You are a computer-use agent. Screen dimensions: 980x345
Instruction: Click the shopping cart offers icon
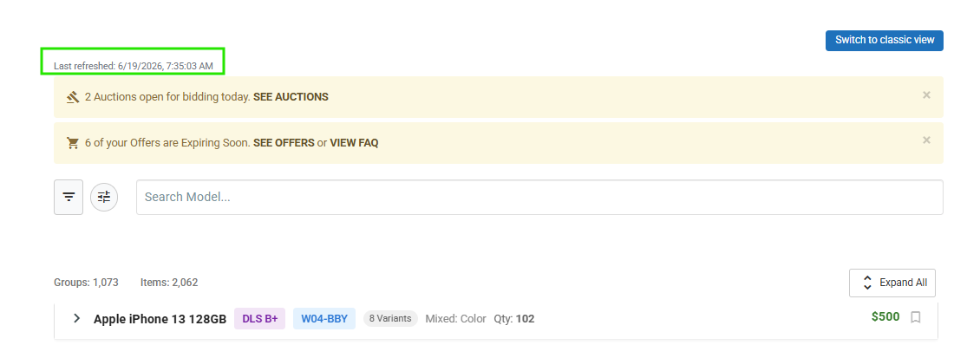pyautogui.click(x=73, y=143)
